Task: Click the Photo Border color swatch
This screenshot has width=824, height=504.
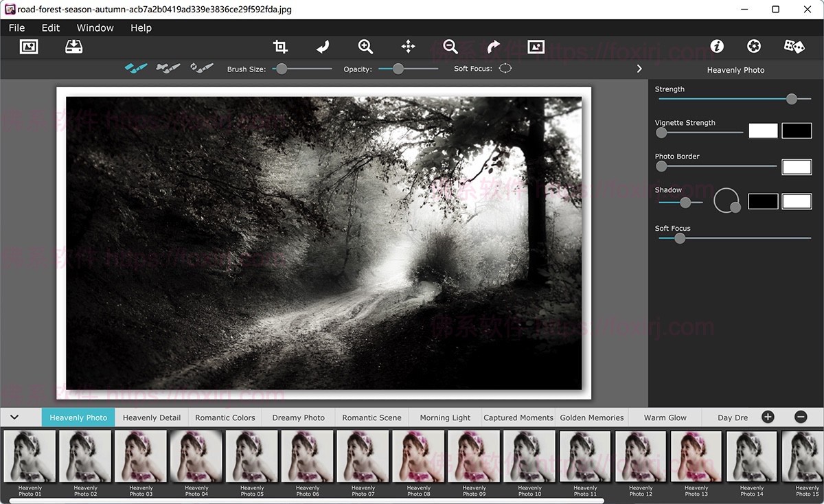Action: pyautogui.click(x=797, y=166)
